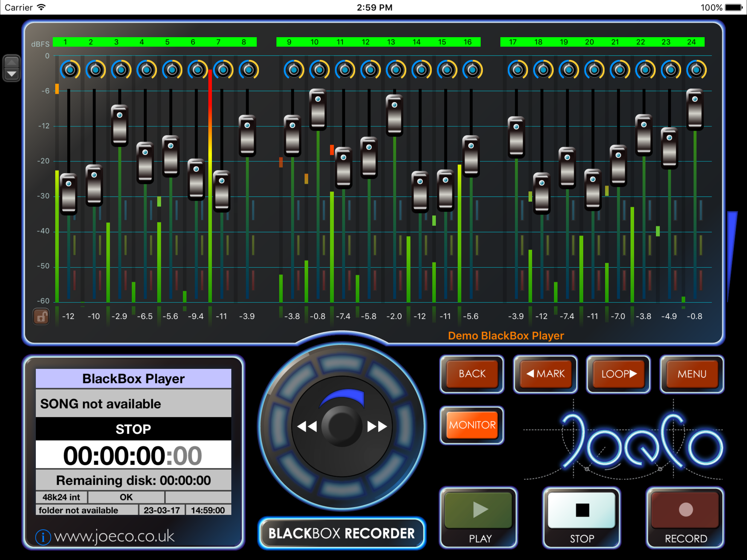Viewport: 747px width, 560px height.
Task: Toggle the fader lock padlock icon
Action: 41,317
